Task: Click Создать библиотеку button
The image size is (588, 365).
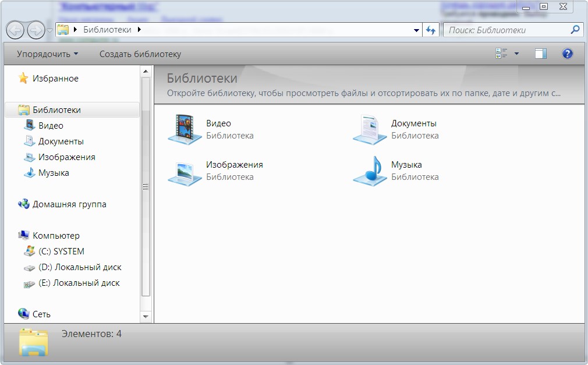Action: [x=140, y=54]
